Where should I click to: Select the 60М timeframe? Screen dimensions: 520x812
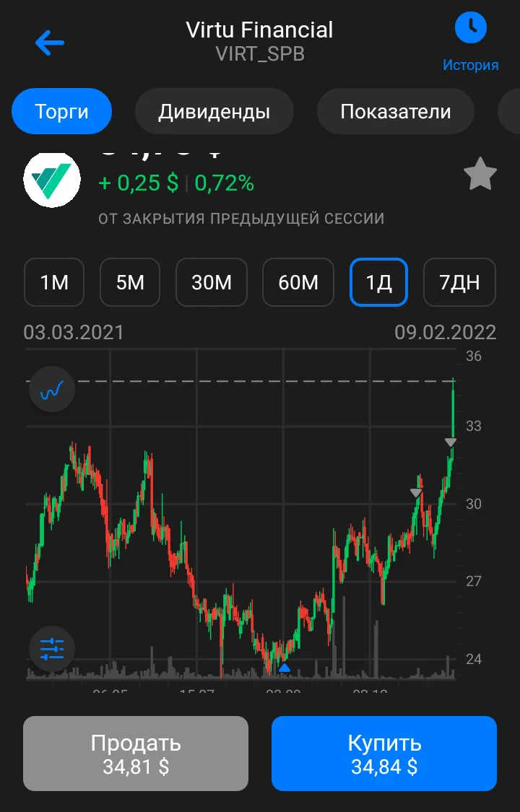(x=298, y=282)
